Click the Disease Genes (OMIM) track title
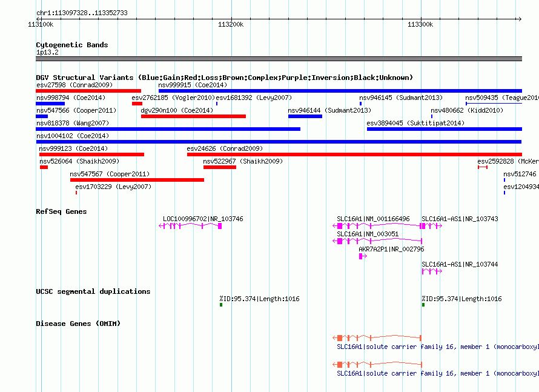This screenshot has height=392, width=539. [x=78, y=324]
